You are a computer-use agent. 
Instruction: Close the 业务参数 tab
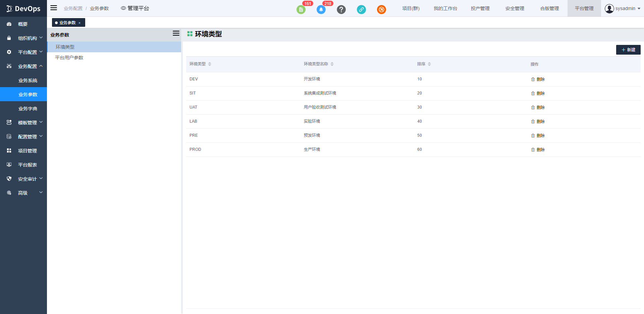pyautogui.click(x=79, y=23)
